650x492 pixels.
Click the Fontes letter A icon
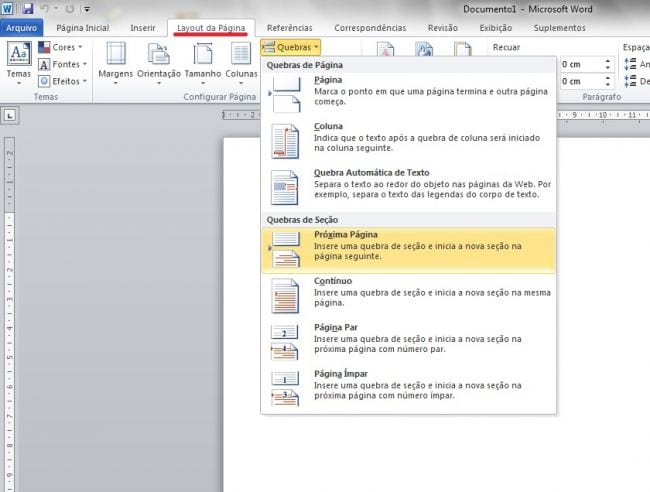coord(44,64)
